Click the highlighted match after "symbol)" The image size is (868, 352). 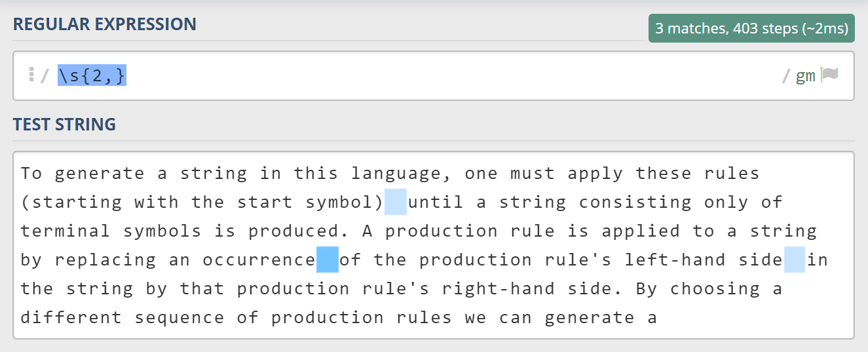coord(396,203)
